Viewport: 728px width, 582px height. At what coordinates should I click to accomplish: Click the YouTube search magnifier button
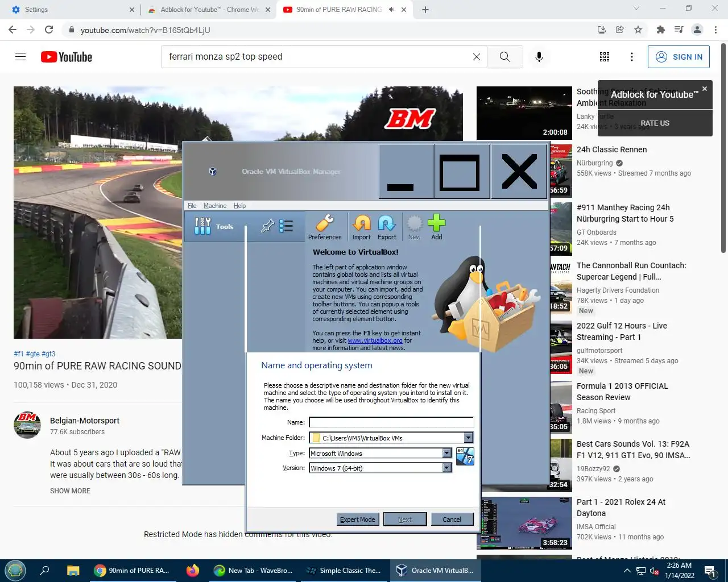(x=504, y=57)
